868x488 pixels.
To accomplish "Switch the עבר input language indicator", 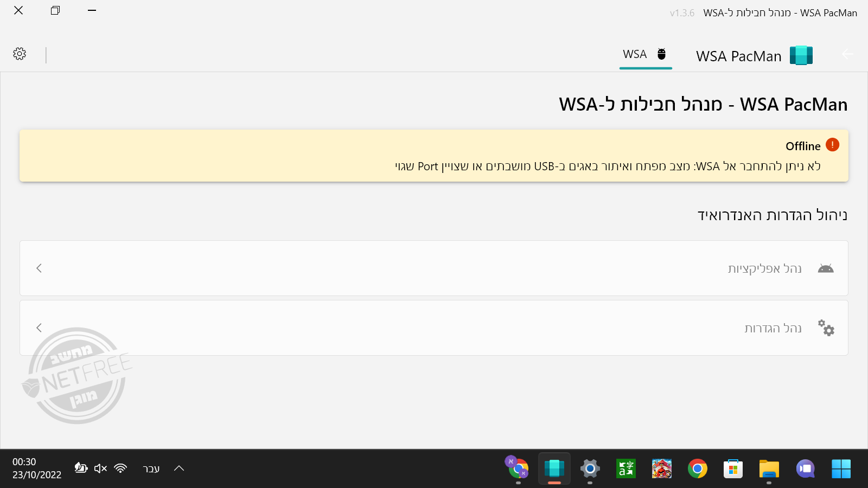I will pyautogui.click(x=151, y=468).
